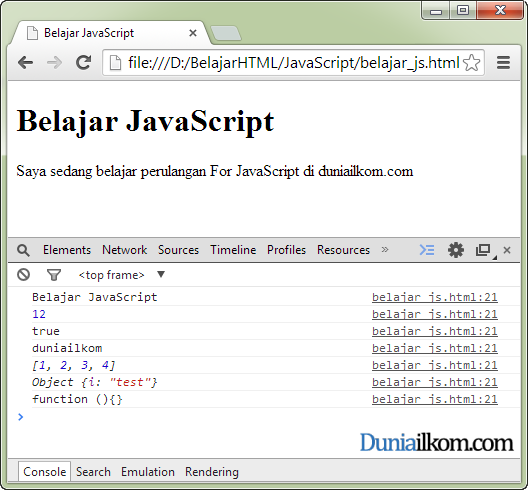
Task: Open DevTools settings gear
Action: [x=456, y=250]
